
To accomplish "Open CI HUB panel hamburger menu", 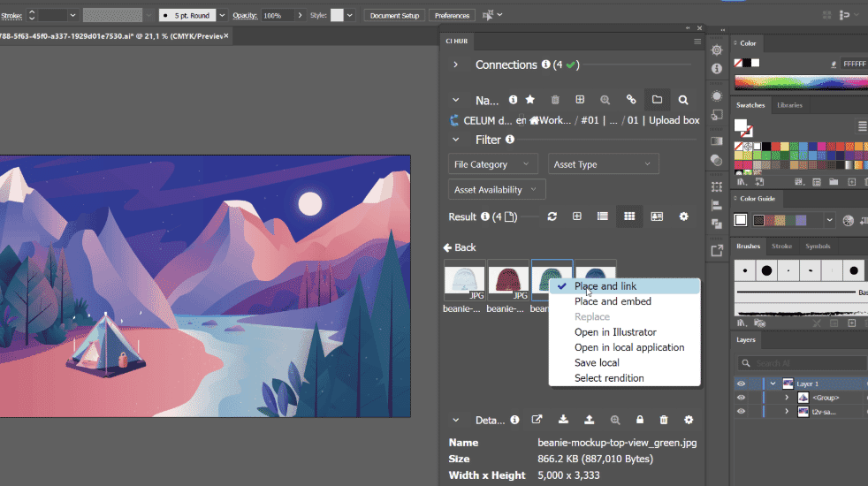I will pyautogui.click(x=697, y=42).
